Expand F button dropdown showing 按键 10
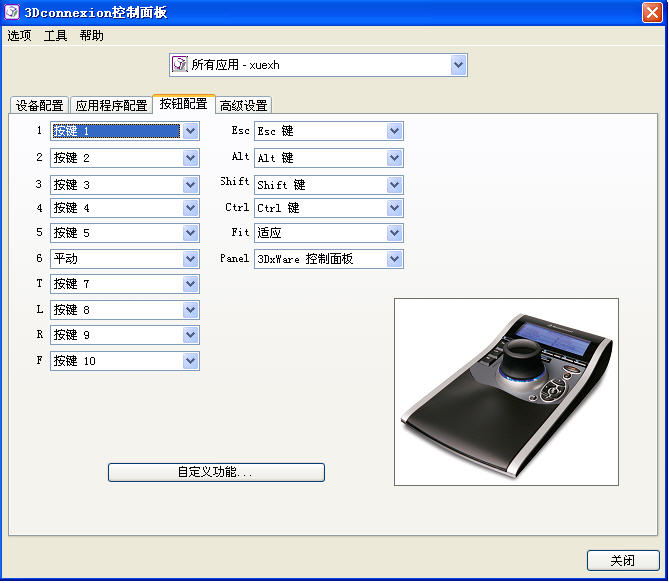Image resolution: width=669 pixels, height=583 pixels. pos(190,361)
